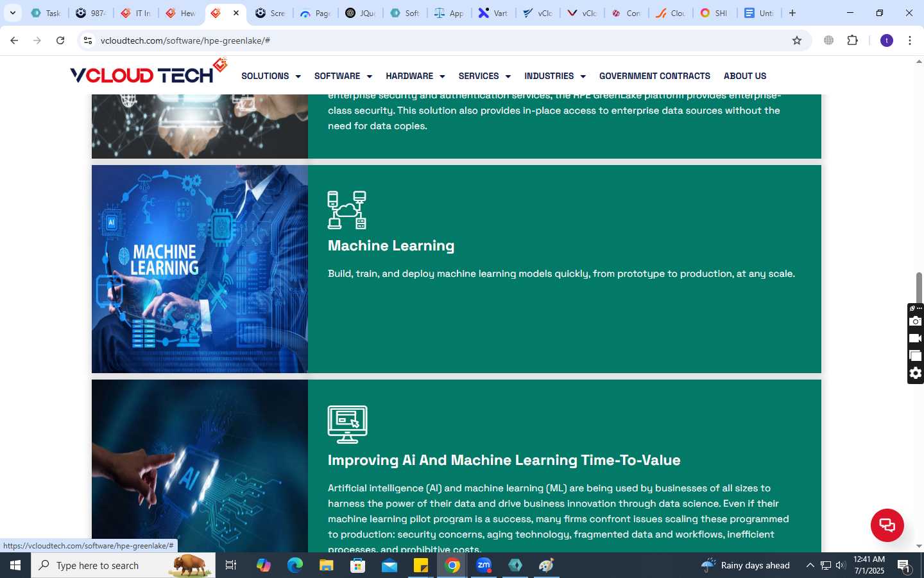Viewport: 924px width, 578px height.
Task: Start recording with side video camera icon
Action: 916,338
